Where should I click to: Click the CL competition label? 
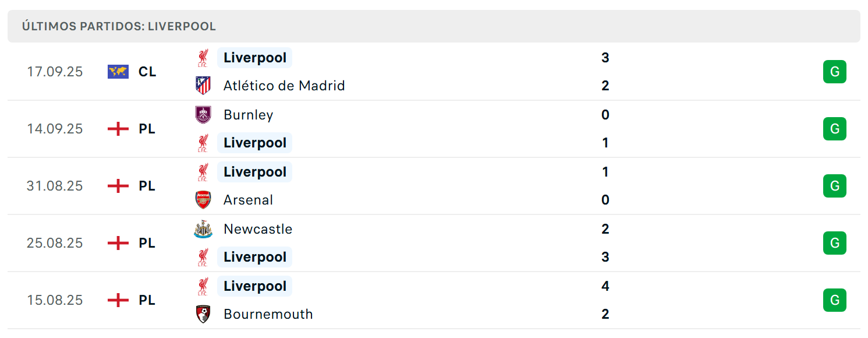click(x=147, y=72)
